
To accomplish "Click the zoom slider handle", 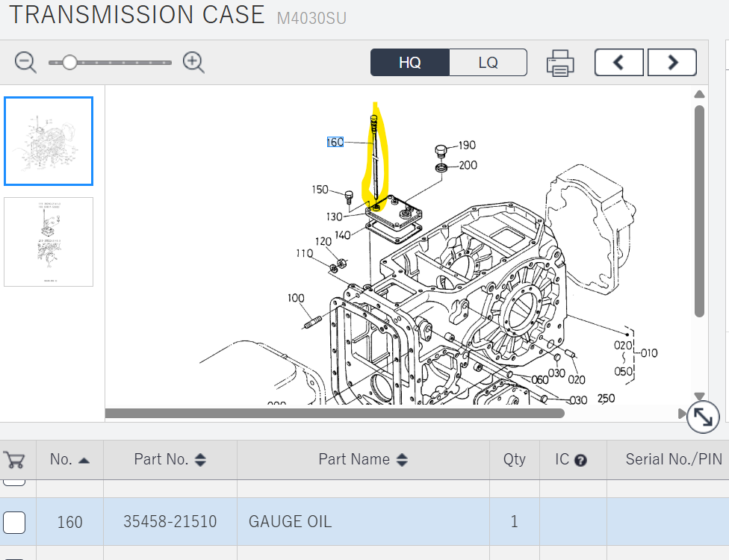I will 69,63.
